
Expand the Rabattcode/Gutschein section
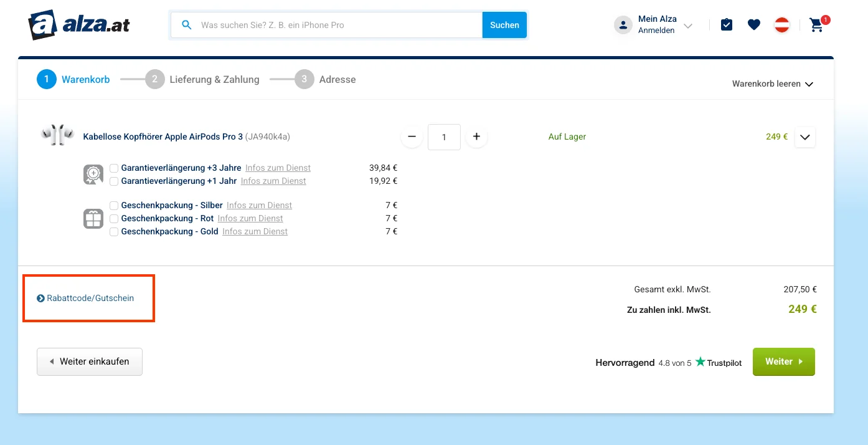click(x=85, y=299)
